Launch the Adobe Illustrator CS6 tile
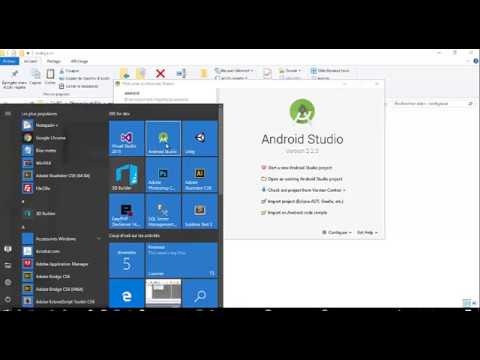The width and height of the screenshot is (480, 360). pyautogui.click(x=200, y=175)
